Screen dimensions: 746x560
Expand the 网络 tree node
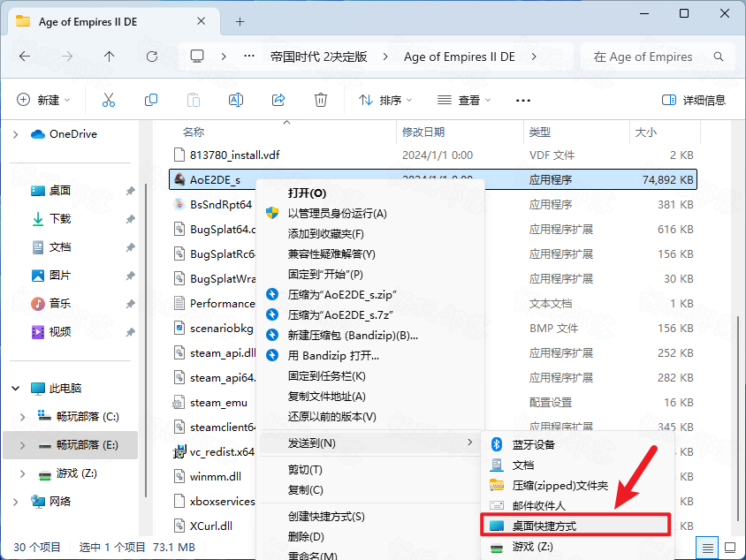pyautogui.click(x=16, y=502)
